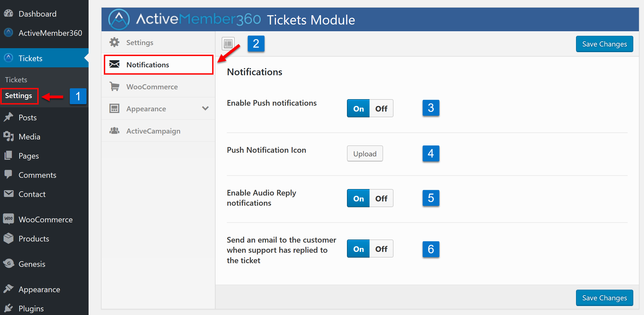Image resolution: width=644 pixels, height=315 pixels.
Task: Open Products in admin menu
Action: 44,239
